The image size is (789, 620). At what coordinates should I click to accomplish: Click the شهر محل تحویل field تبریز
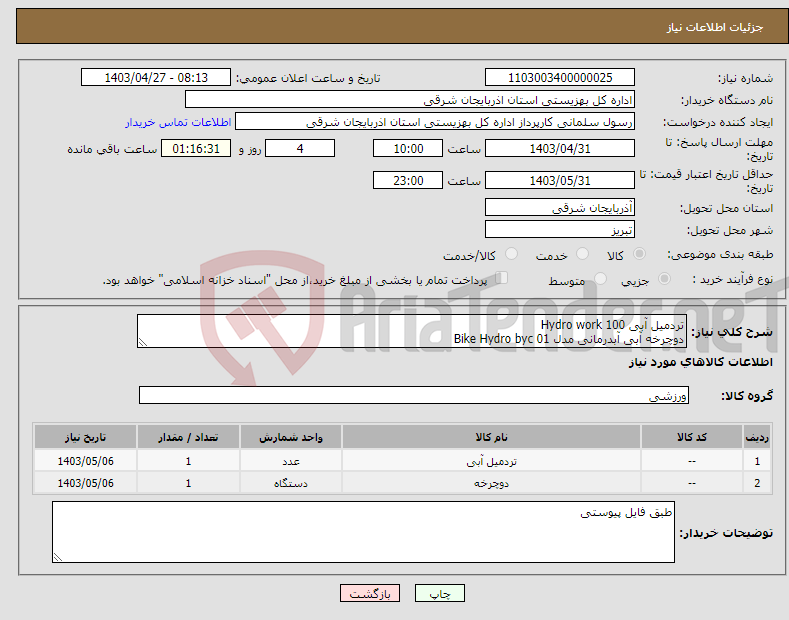click(x=560, y=229)
